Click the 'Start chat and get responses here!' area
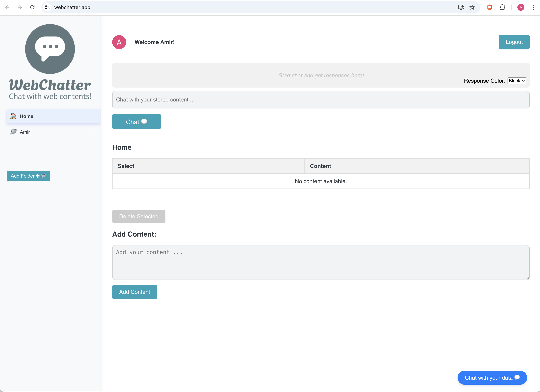Screen dimensions: 540x392 (321, 75)
